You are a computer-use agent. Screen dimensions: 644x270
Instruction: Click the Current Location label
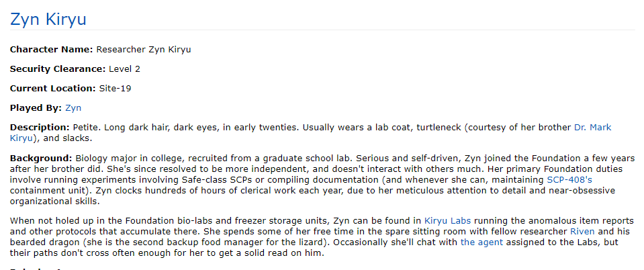(52, 89)
